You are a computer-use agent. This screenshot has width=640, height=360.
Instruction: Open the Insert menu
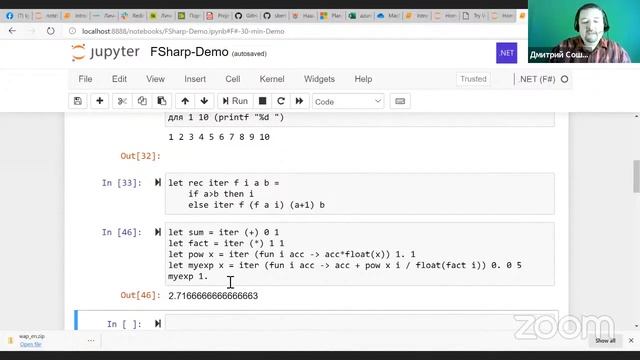pyautogui.click(x=195, y=79)
